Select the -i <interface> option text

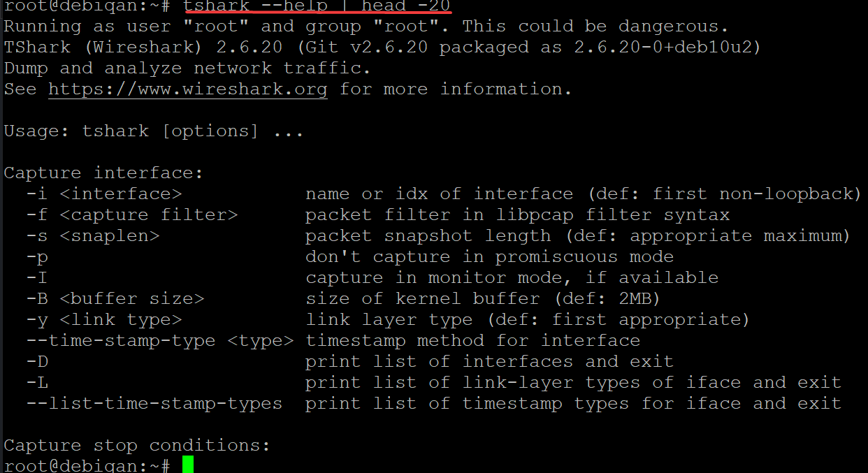(x=104, y=194)
